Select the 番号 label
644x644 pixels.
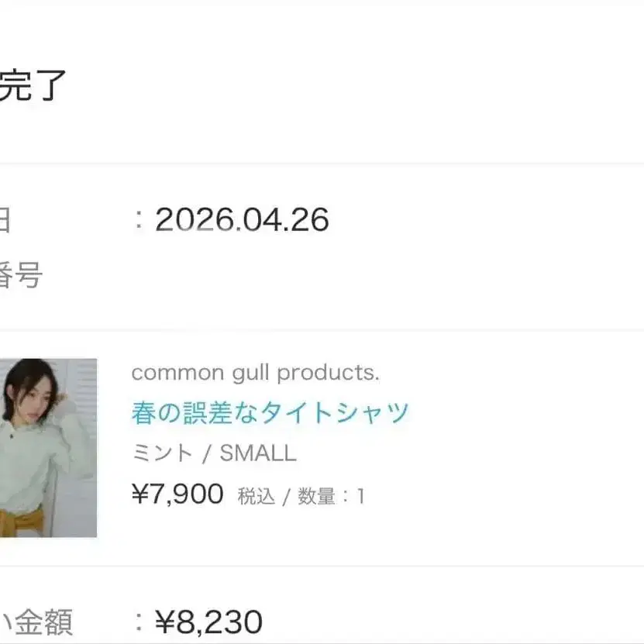[20, 275]
